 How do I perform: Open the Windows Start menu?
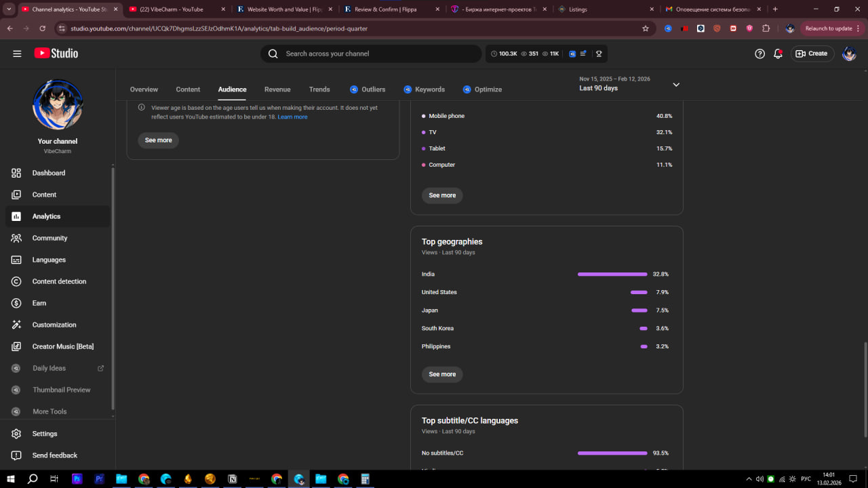pos(10,479)
